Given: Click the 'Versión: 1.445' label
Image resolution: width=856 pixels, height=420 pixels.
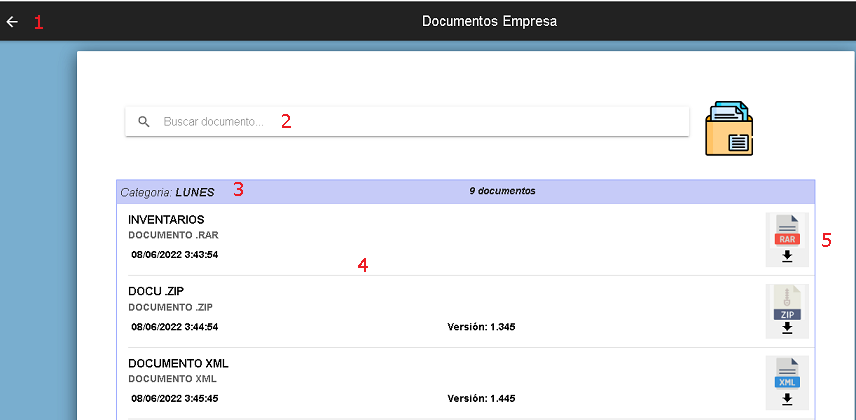Looking at the screenshot, I should (x=481, y=398).
